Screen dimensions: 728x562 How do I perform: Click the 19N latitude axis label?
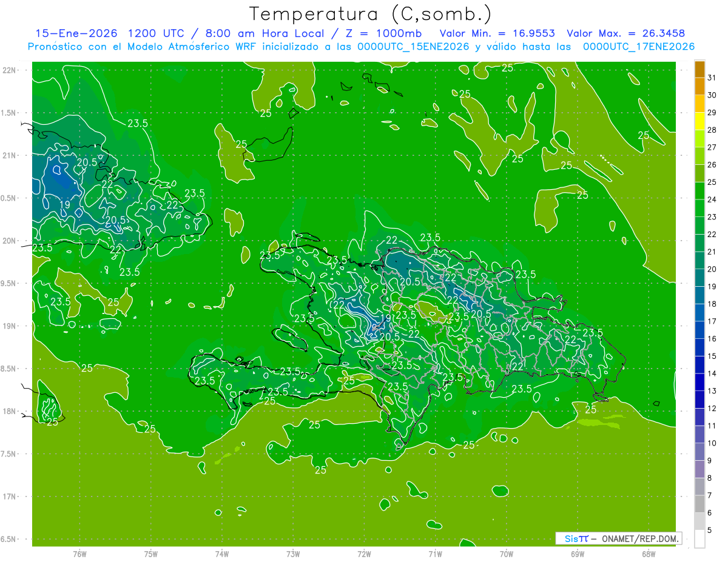click(10, 326)
